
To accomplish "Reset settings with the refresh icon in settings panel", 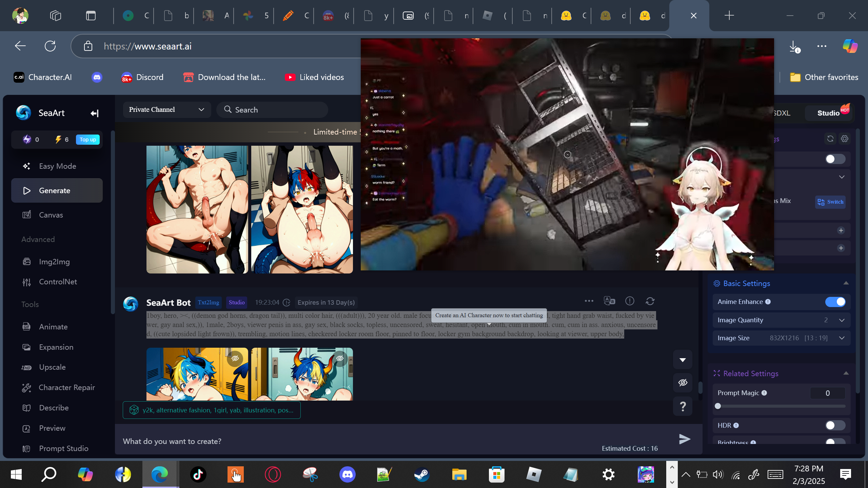I will tap(830, 139).
